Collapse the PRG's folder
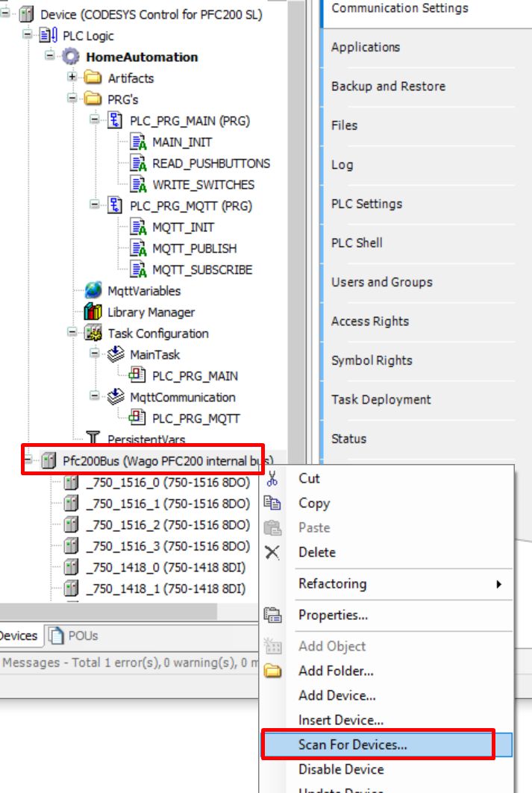 point(72,98)
